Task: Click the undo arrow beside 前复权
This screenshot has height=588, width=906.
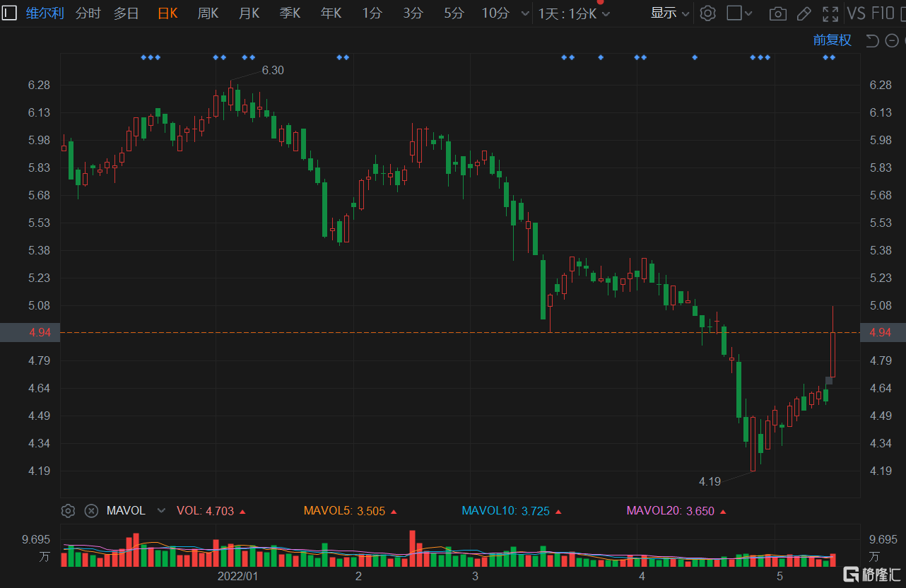Action: [x=872, y=40]
